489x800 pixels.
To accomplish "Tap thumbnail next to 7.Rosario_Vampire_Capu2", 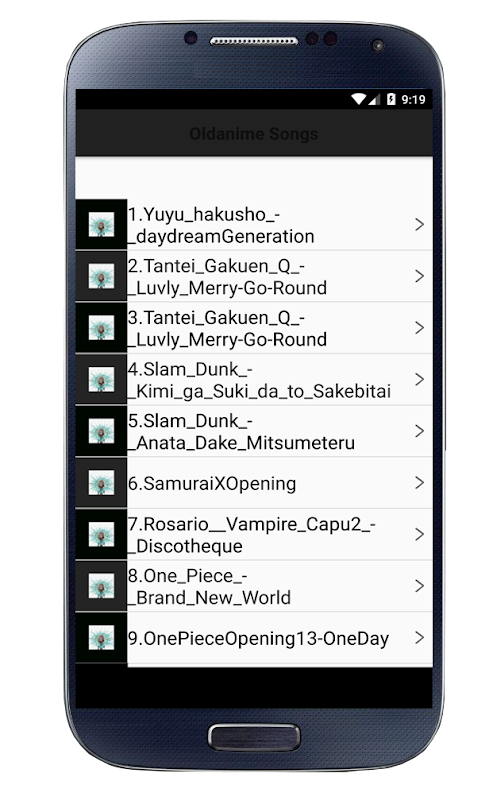I will coord(101,534).
